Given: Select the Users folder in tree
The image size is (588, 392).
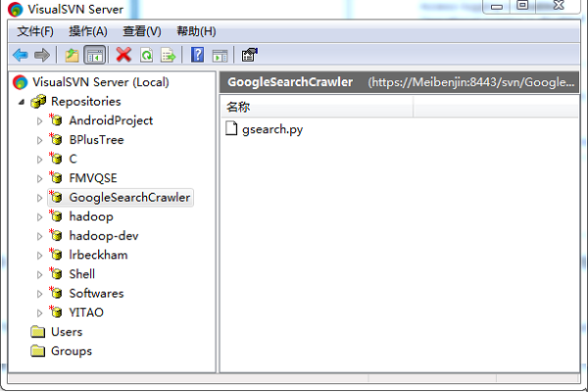Looking at the screenshot, I should coord(66,331).
